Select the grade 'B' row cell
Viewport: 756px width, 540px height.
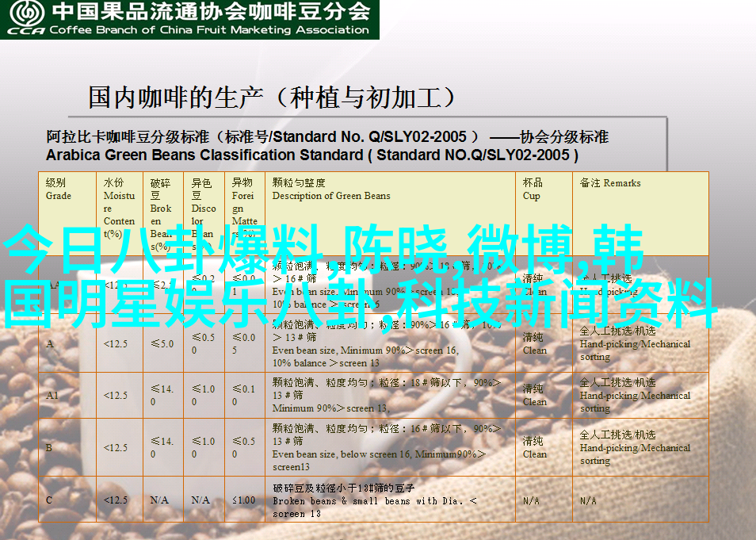[50, 447]
